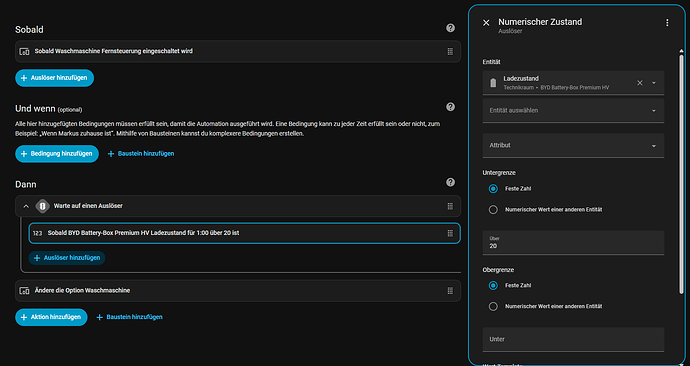Select Numerischer Wert einer anderen Entität under Untergrenze
Image resolution: width=690 pixels, height=366 pixels.
click(x=493, y=210)
